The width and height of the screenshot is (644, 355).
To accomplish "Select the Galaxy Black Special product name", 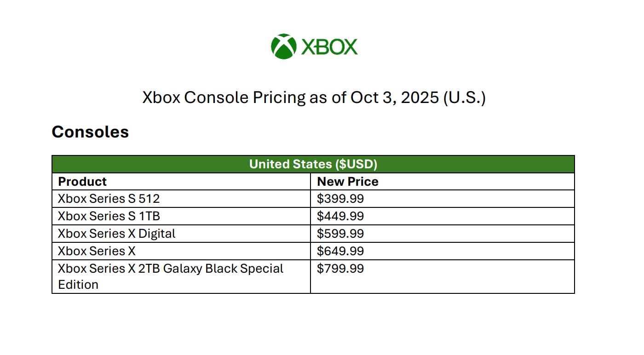I will (171, 269).
